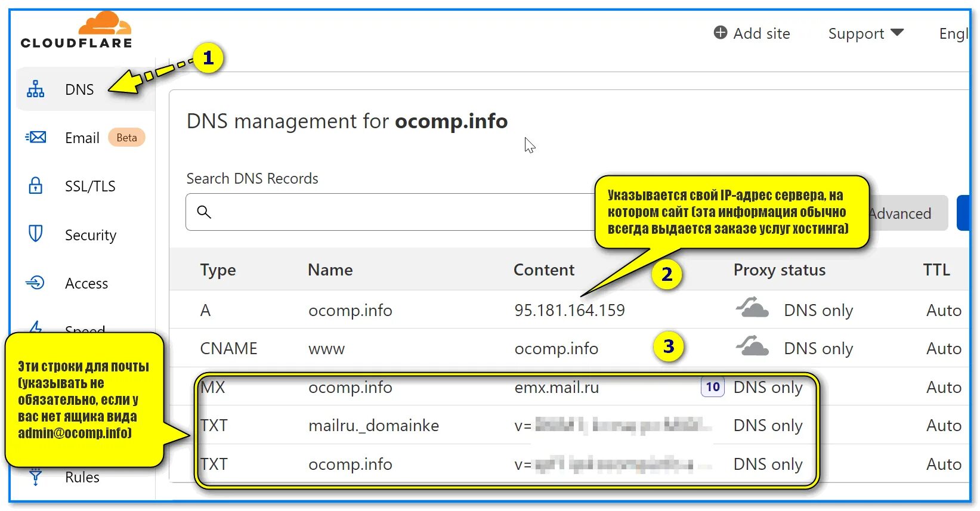Image resolution: width=980 pixels, height=511 pixels.
Task: Toggle proxy cloud for A record ocomp.info
Action: coord(752,308)
